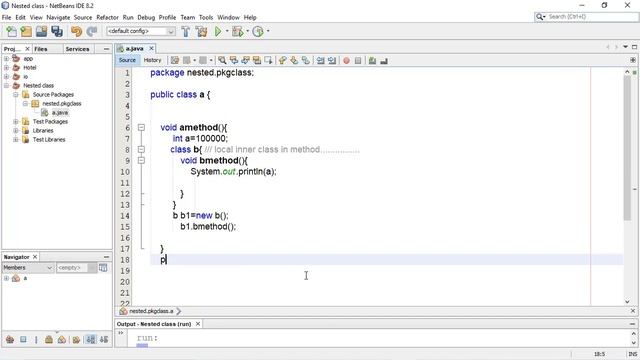Screen dimensions: 640x360
Task: Collapse code fold at amethod line 6
Action: coord(141,127)
